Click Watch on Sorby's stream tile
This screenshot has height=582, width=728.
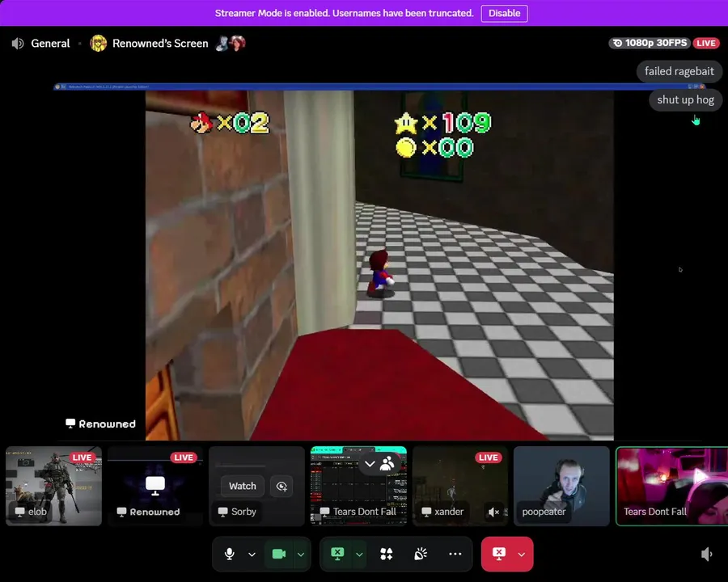[243, 486]
